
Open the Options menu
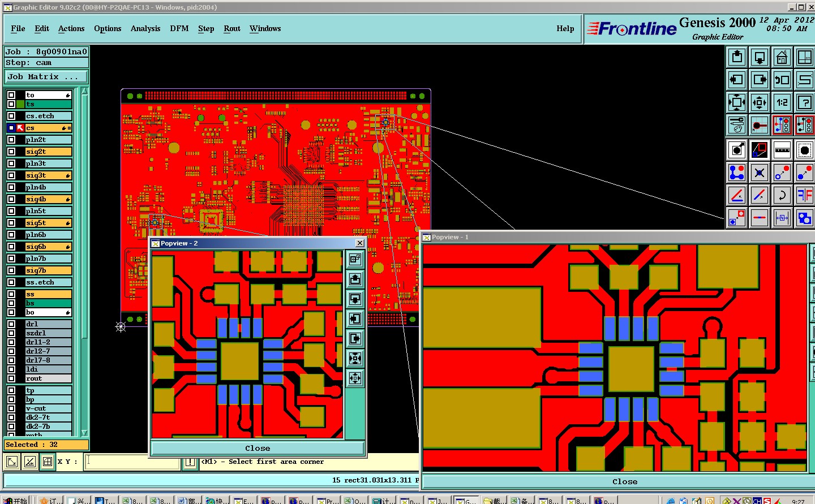point(108,29)
